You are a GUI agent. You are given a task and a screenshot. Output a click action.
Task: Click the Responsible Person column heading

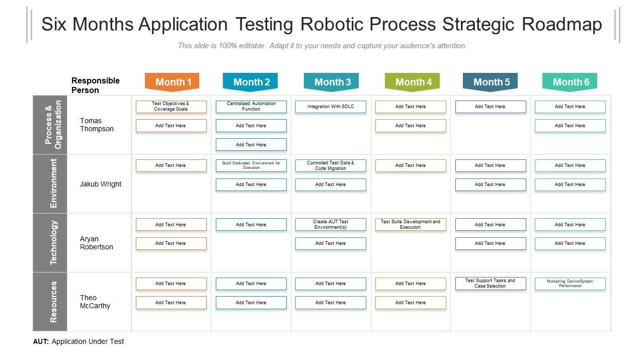point(96,85)
